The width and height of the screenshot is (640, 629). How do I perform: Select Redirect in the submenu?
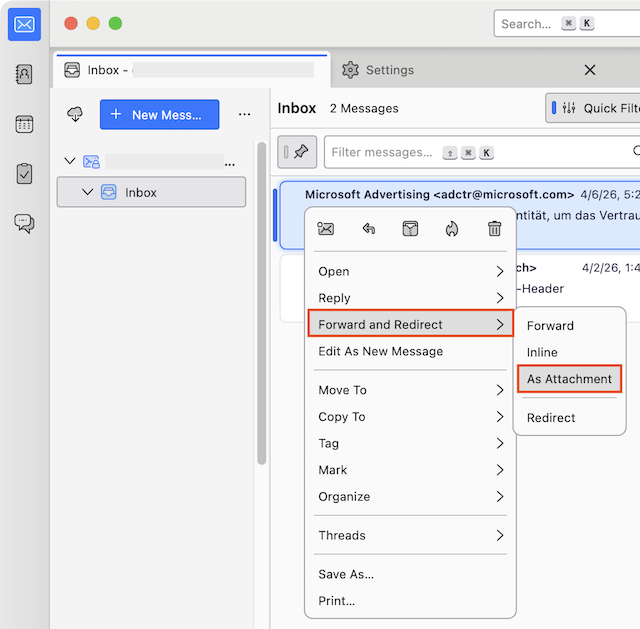click(x=570, y=418)
